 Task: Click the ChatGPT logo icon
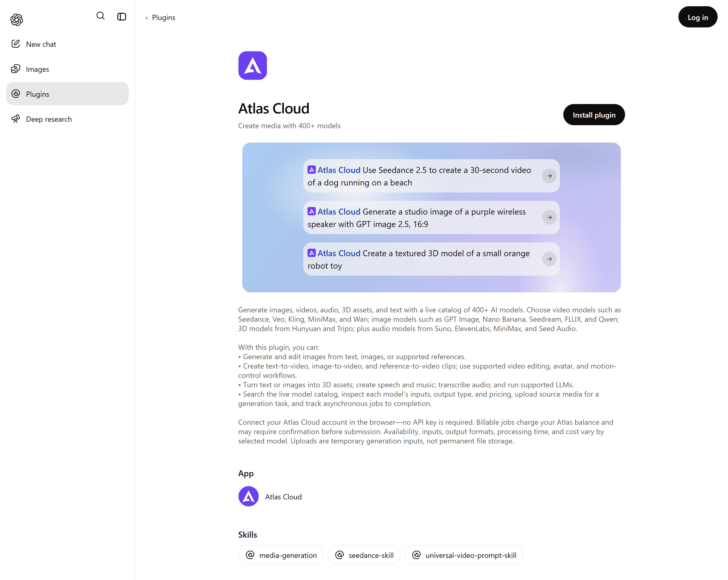pos(17,20)
